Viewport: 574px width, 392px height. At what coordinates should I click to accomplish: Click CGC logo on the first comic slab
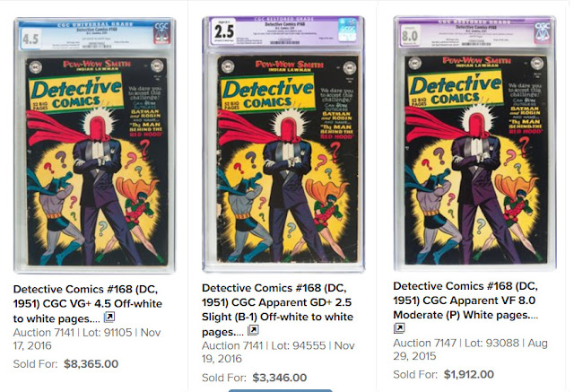161,32
